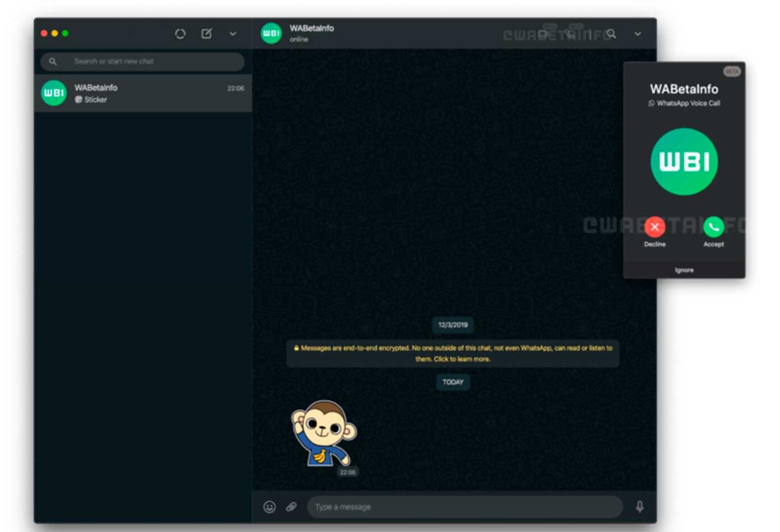The width and height of the screenshot is (780, 532).
Task: Click the WABetaInfo avatar in the chat list
Action: pyautogui.click(x=54, y=93)
